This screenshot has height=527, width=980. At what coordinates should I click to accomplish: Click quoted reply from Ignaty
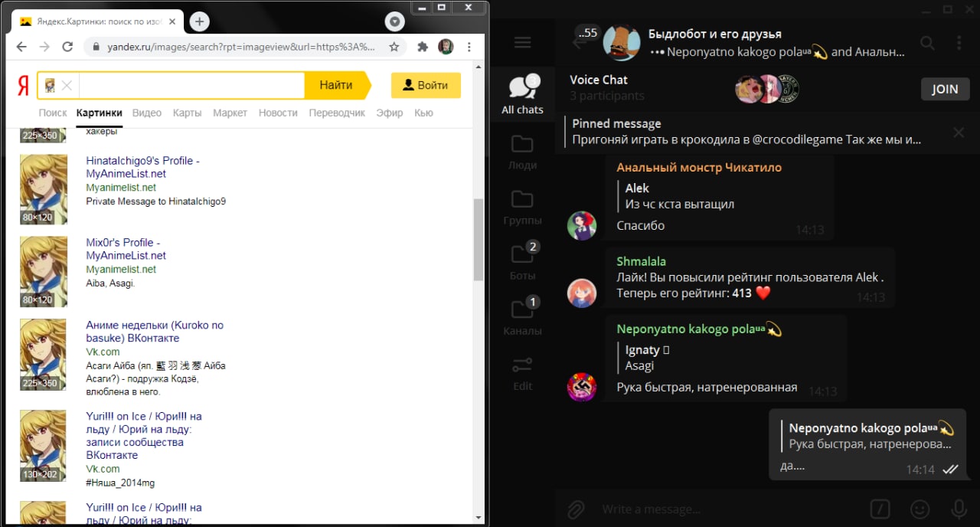coord(648,358)
